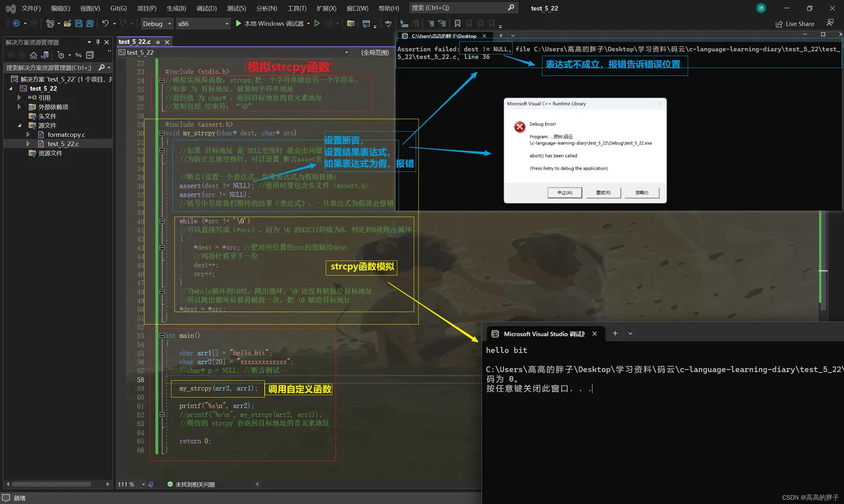Close the Runtime Library error dialog
Viewport: 844px width, 504px height.
(660, 104)
